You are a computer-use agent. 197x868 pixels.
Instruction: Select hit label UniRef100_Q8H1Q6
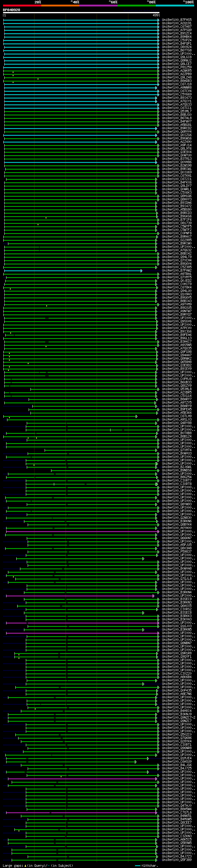pyautogui.click(x=177, y=196)
